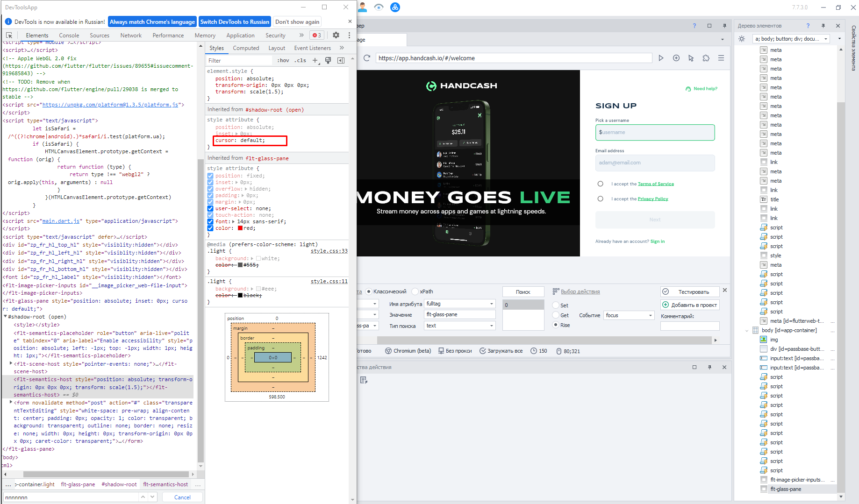Open the Event Listeners tab
This screenshot has width=859, height=504.
tap(312, 48)
